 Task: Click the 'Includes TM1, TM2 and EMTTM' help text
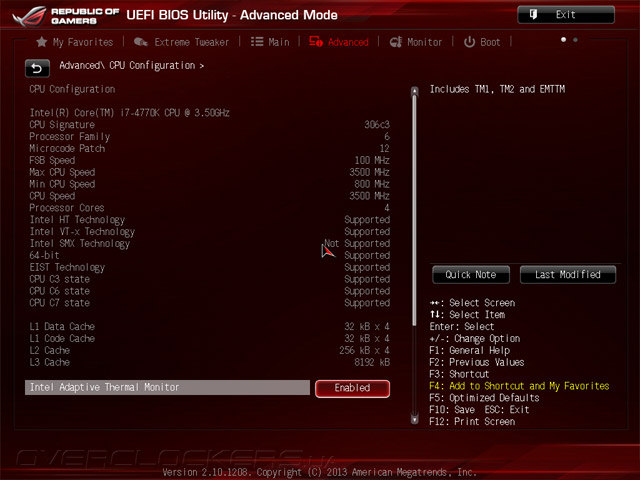[498, 89]
